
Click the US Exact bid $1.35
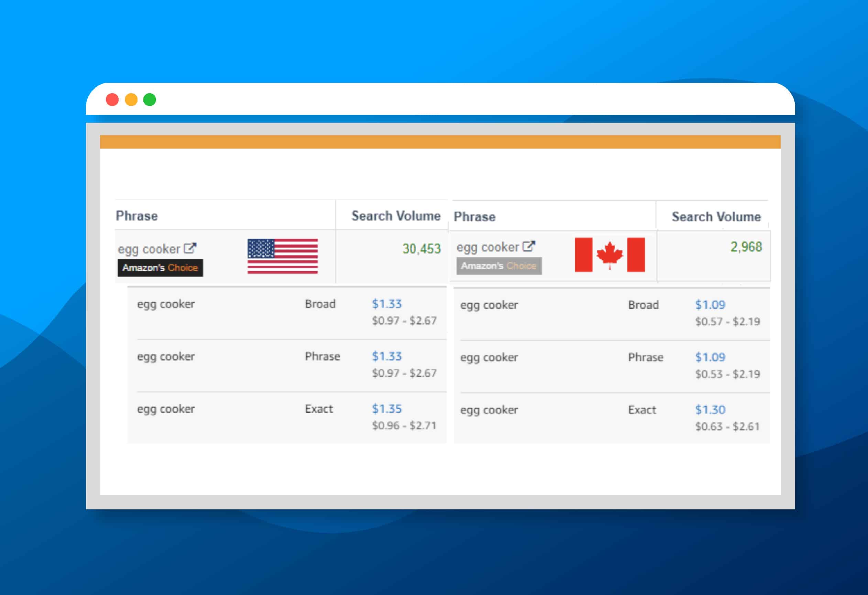pos(387,409)
